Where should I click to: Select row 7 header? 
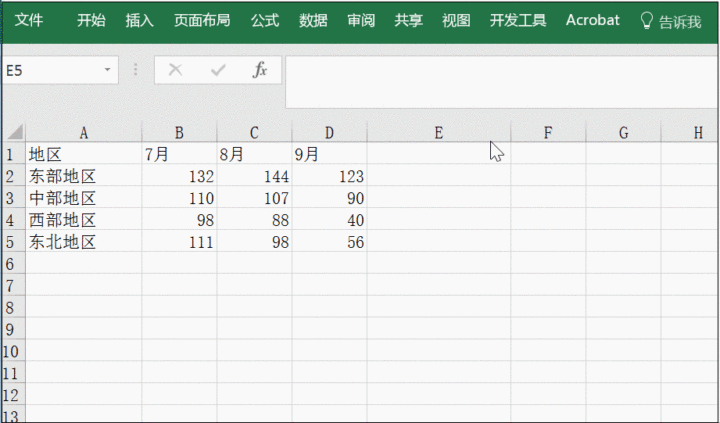(x=14, y=286)
